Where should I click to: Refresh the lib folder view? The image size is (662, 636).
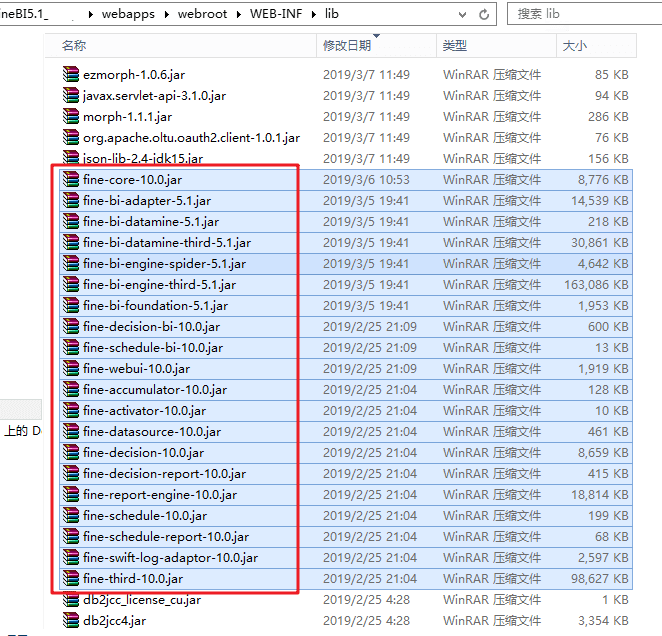[484, 14]
